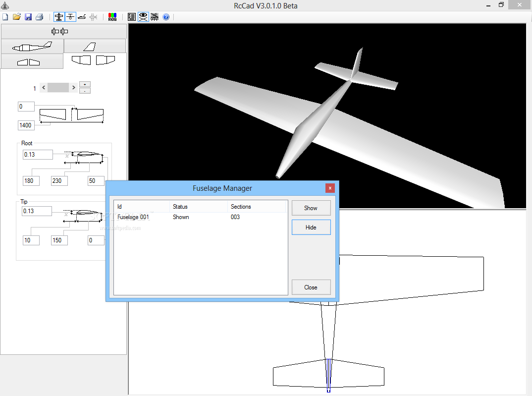Click the Root field showing 180
The image size is (532, 396).
click(x=31, y=181)
